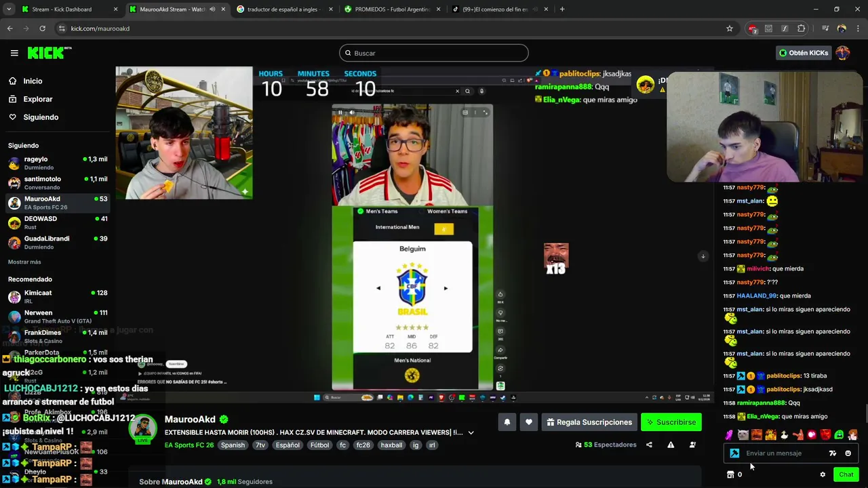
Task: Go back in browser
Action: (9, 28)
